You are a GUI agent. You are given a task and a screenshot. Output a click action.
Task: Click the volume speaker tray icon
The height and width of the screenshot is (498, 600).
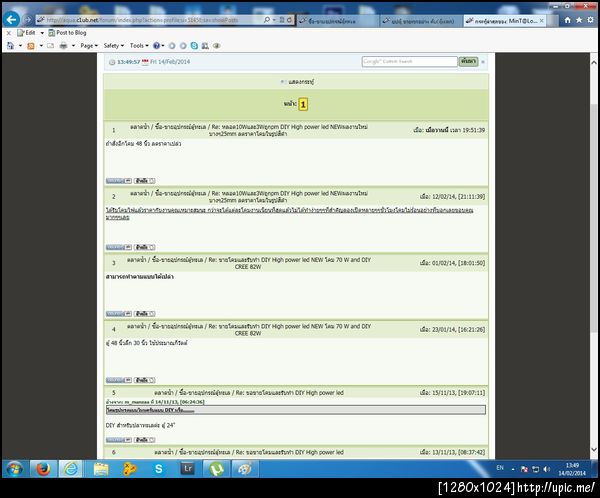[x=547, y=469]
